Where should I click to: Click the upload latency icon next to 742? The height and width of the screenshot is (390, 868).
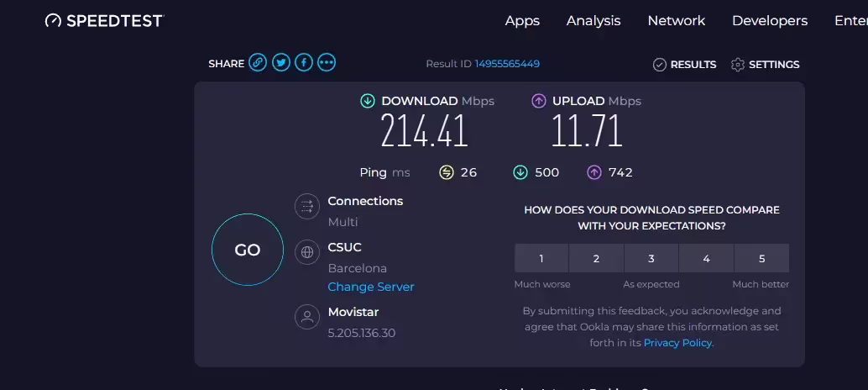[594, 173]
